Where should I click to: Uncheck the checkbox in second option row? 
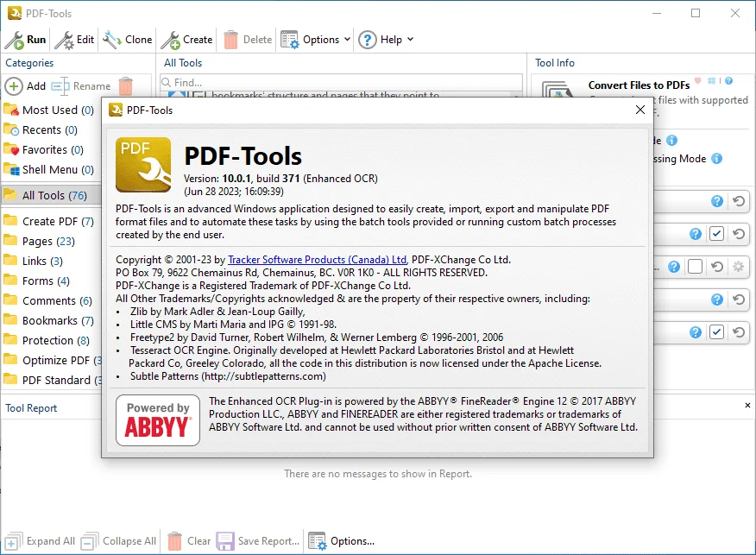tap(717, 234)
